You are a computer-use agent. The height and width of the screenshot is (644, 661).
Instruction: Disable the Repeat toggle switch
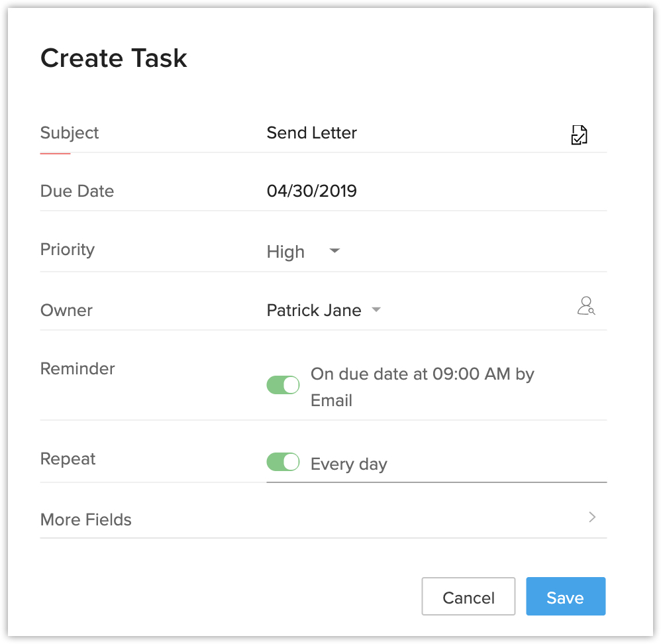(283, 462)
